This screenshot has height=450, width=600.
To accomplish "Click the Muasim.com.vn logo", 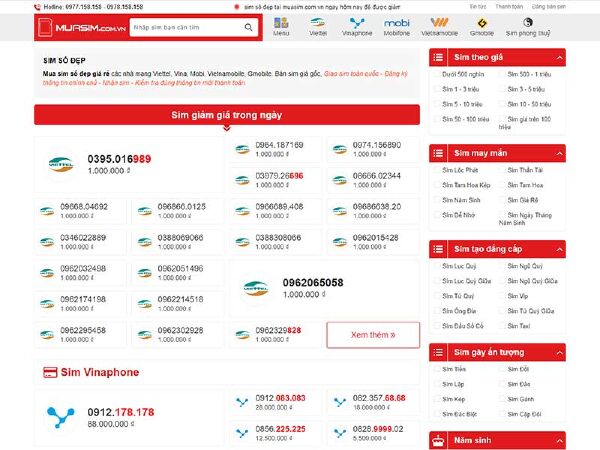I will click(82, 28).
